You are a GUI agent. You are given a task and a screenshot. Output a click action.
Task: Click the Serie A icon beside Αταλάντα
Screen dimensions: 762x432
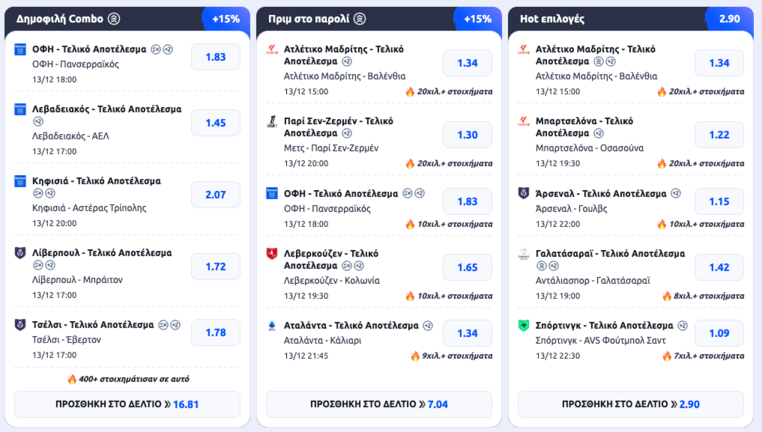pyautogui.click(x=272, y=325)
